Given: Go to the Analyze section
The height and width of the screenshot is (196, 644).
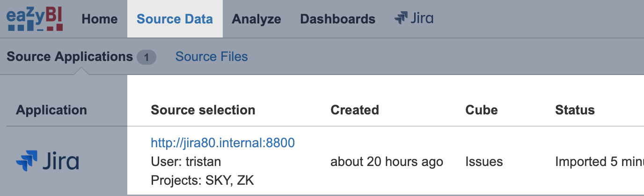Looking at the screenshot, I should point(256,19).
